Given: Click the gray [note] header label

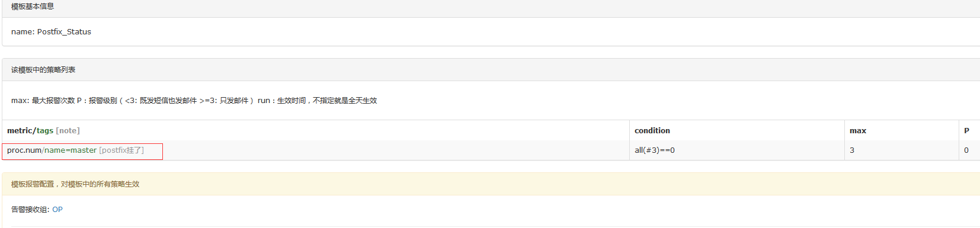Looking at the screenshot, I should coord(68,131).
